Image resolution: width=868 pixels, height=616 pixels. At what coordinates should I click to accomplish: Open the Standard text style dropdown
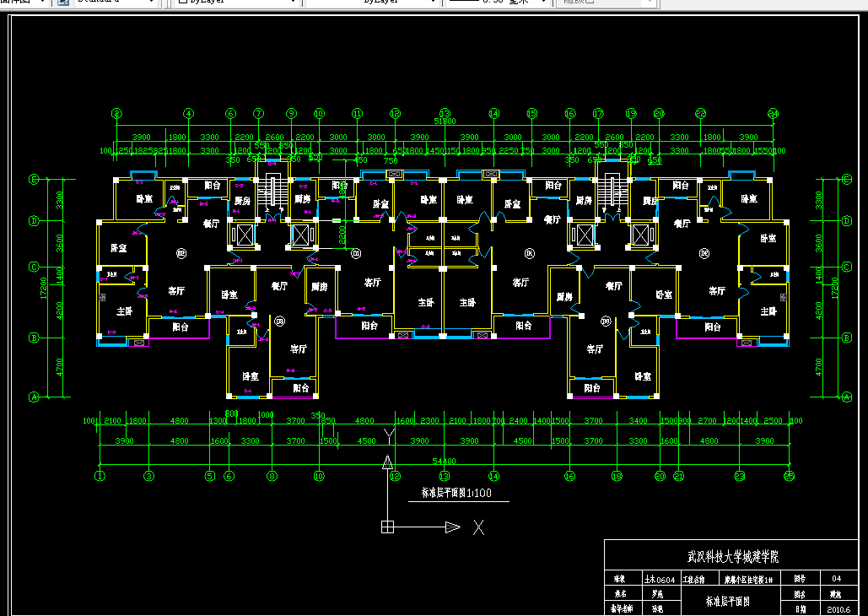tap(115, 3)
